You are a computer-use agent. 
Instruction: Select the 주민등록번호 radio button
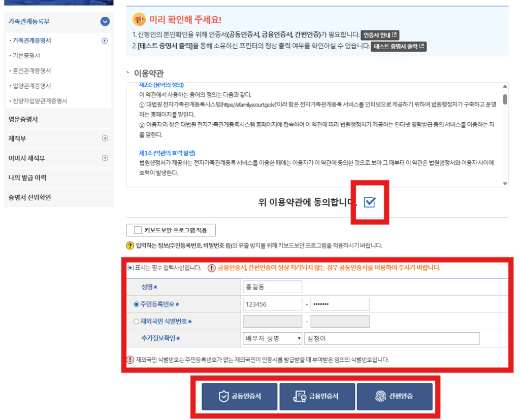point(136,304)
